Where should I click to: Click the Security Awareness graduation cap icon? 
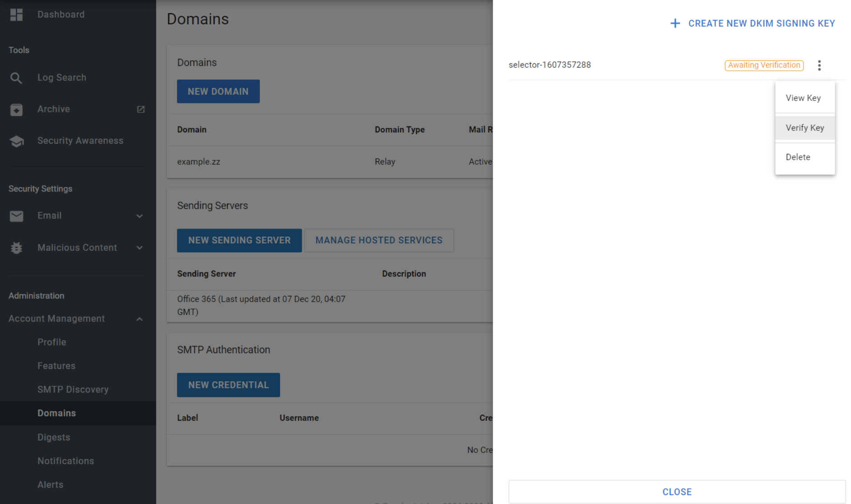pyautogui.click(x=16, y=141)
